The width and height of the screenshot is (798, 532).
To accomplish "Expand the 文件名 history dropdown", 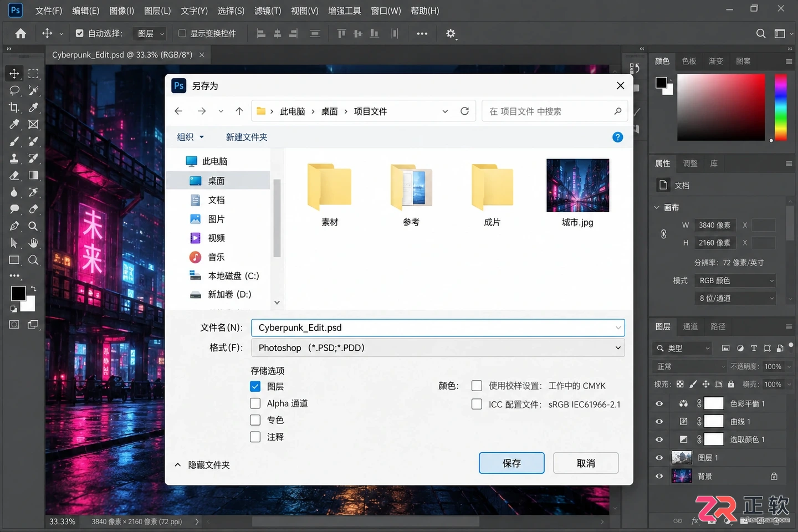I will coord(618,328).
